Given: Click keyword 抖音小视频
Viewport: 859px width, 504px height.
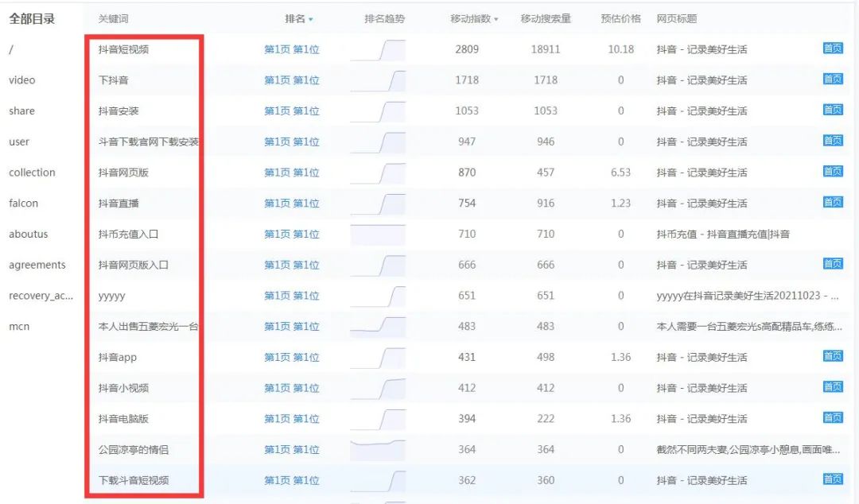Looking at the screenshot, I should point(123,388).
